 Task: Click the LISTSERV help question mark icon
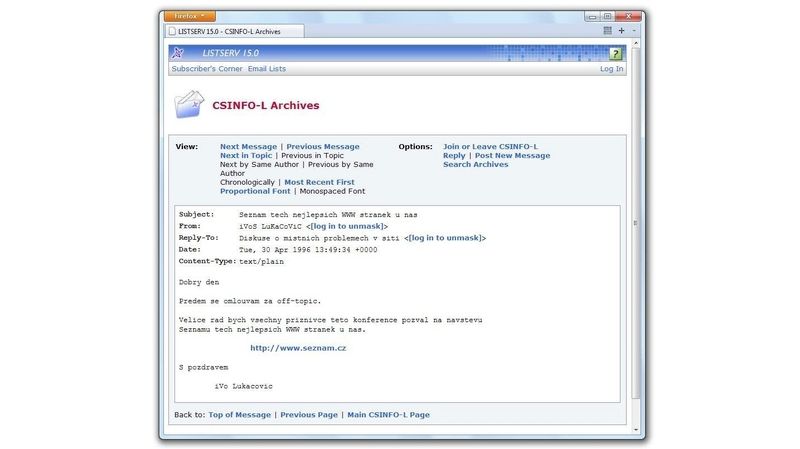click(616, 53)
